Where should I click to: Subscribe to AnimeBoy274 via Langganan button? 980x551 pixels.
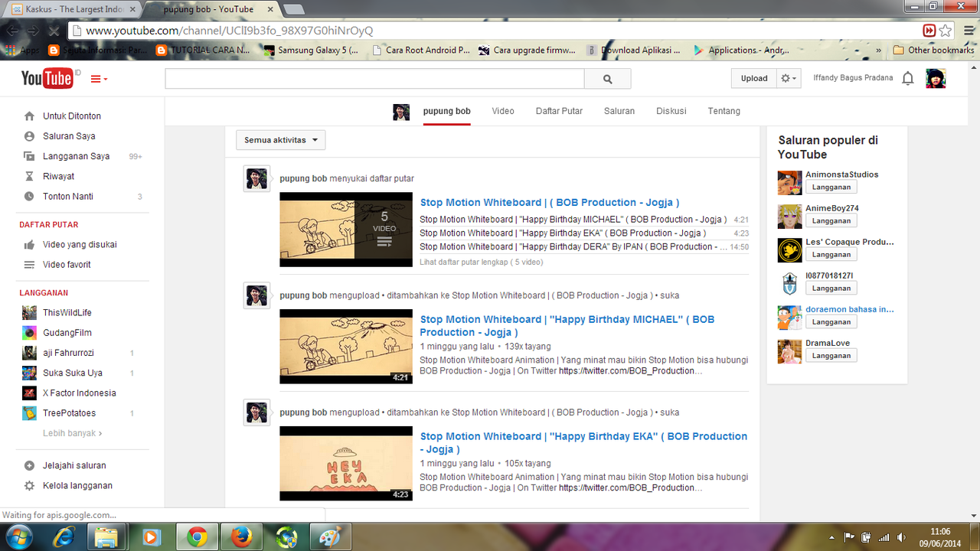click(x=831, y=220)
